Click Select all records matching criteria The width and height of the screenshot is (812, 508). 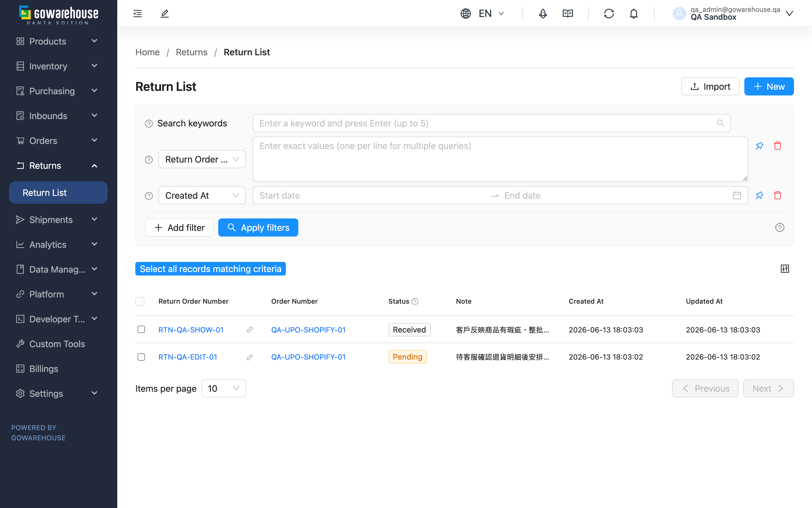[x=210, y=269]
